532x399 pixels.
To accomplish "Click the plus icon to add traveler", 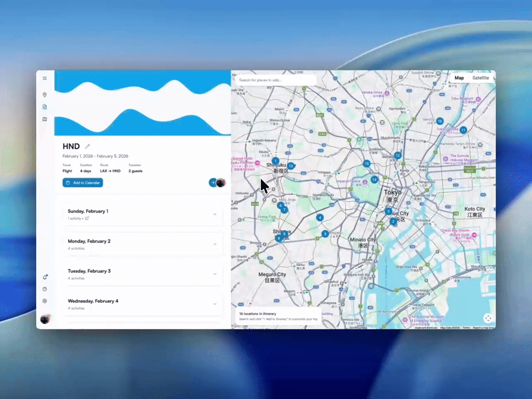I will 212,182.
